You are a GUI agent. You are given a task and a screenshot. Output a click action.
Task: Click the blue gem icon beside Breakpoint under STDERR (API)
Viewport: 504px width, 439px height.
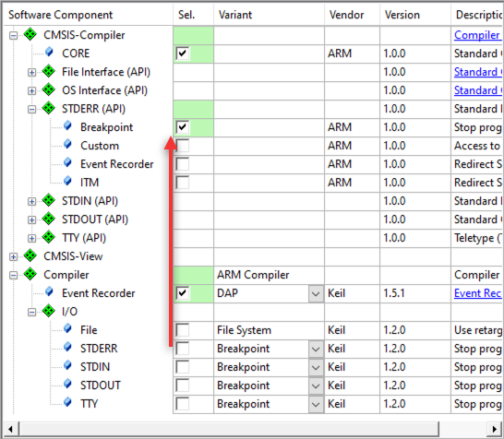(x=67, y=125)
